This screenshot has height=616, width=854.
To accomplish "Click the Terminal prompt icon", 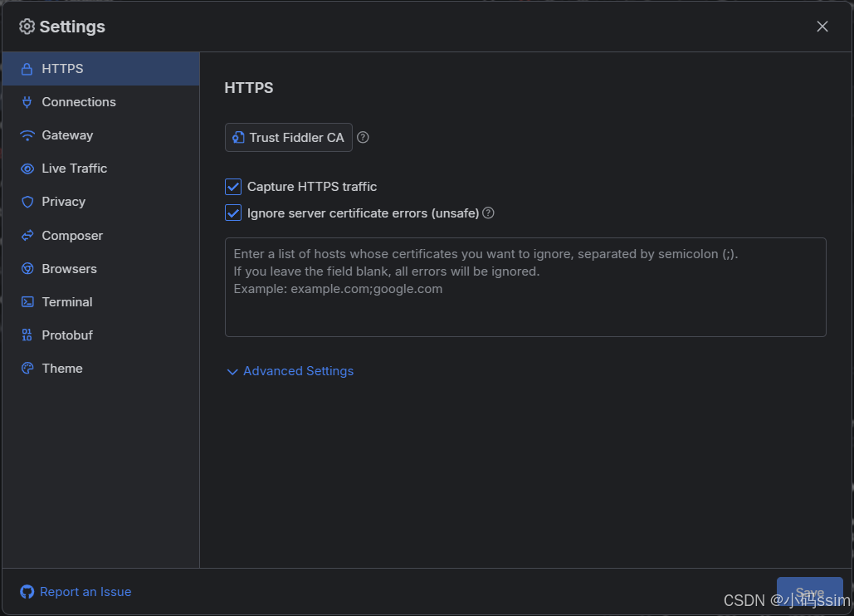I will (27, 301).
